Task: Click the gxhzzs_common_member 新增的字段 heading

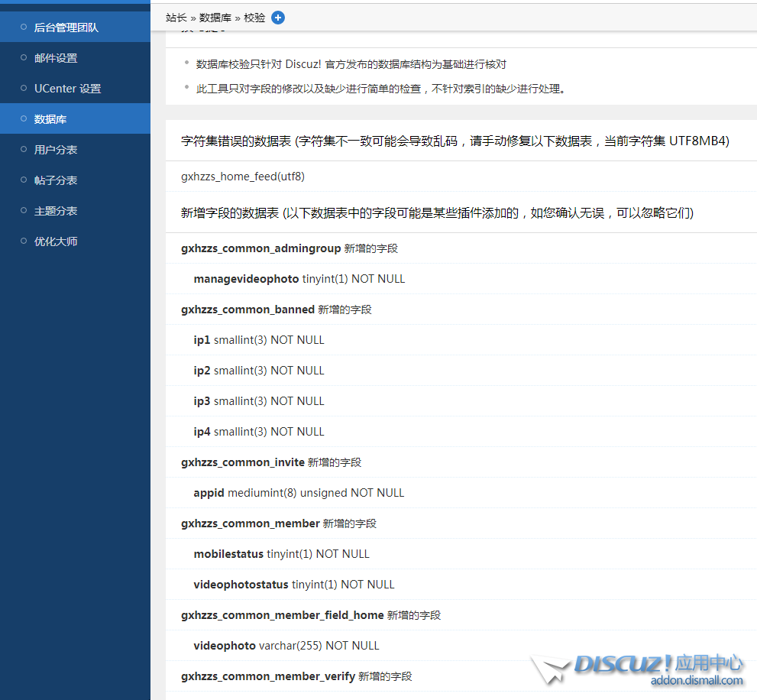Action: [279, 523]
